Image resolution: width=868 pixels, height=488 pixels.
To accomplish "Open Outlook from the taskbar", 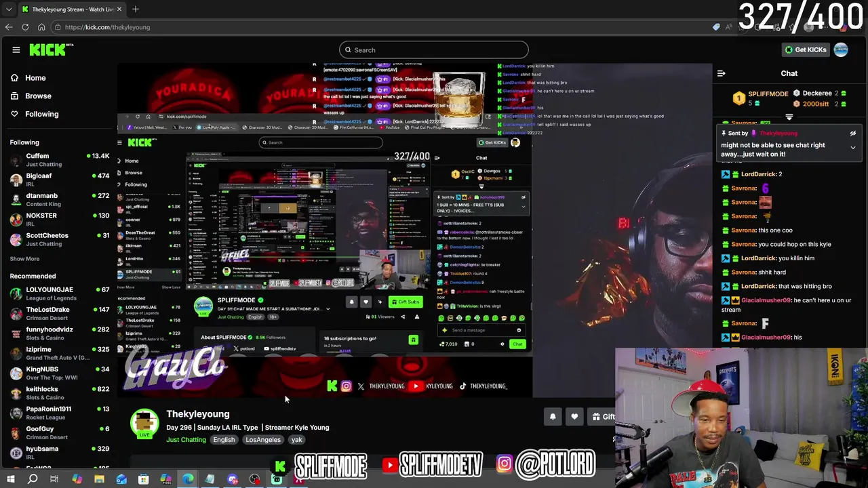I will tap(121, 479).
